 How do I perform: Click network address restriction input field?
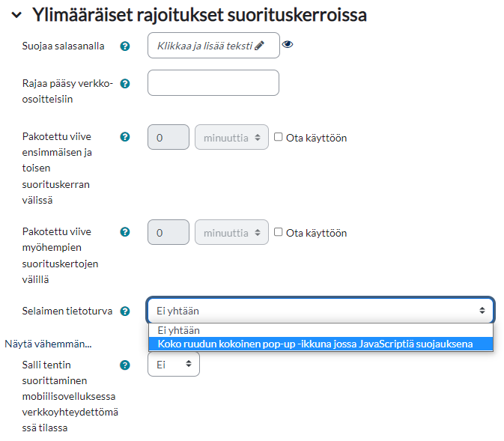tap(213, 83)
